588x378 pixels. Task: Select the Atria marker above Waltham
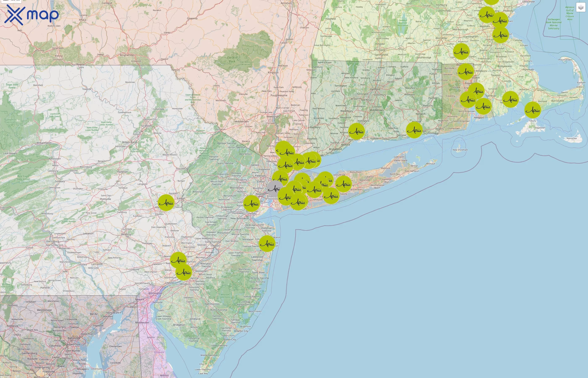point(487,15)
